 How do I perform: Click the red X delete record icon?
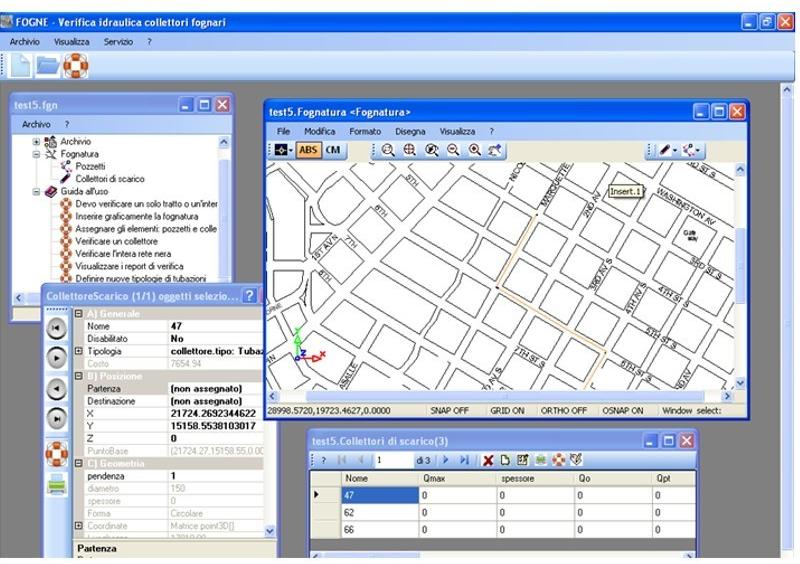coord(488,460)
